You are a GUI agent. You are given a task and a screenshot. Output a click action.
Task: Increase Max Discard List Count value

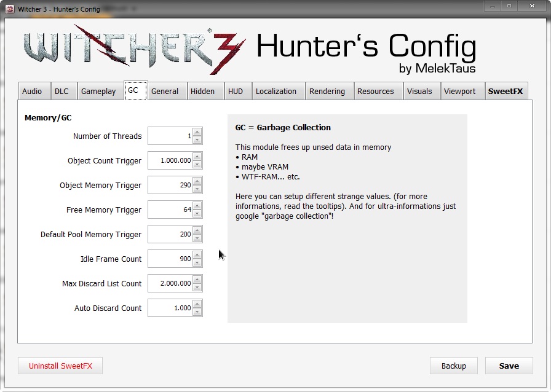197,280
